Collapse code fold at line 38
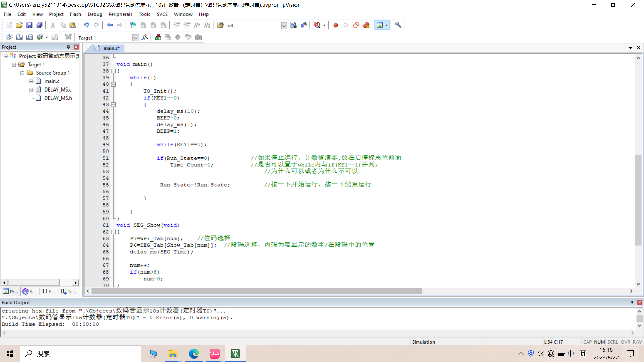644x362 pixels. click(x=113, y=71)
